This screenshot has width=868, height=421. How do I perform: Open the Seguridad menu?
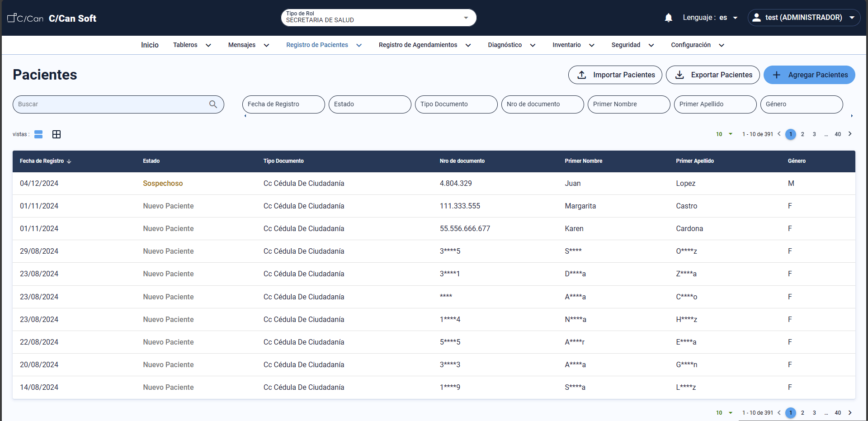pyautogui.click(x=633, y=45)
